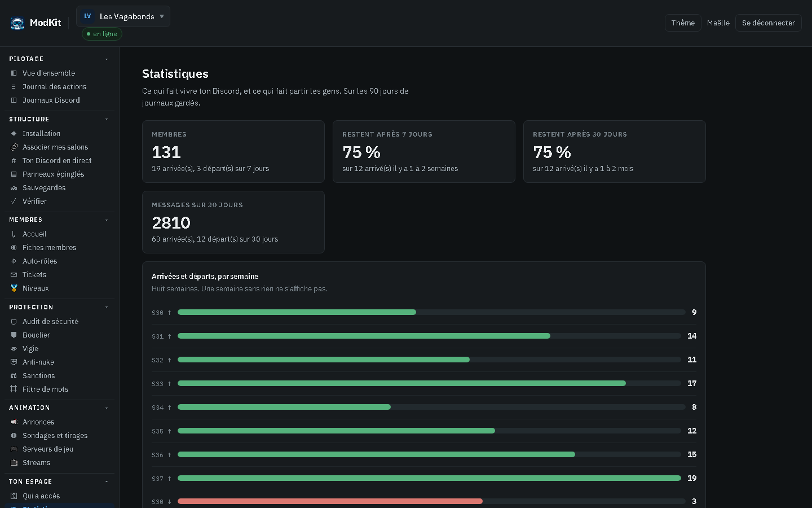Click the RESTENT APRÈS 30 JOURS card
The image size is (812, 508).
pos(615,151)
